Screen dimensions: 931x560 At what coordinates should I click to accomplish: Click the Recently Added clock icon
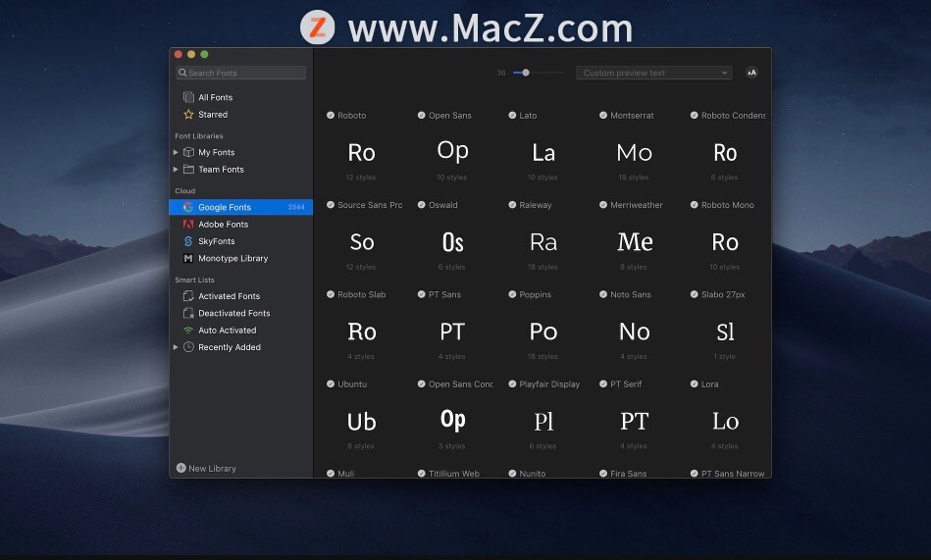(188, 347)
